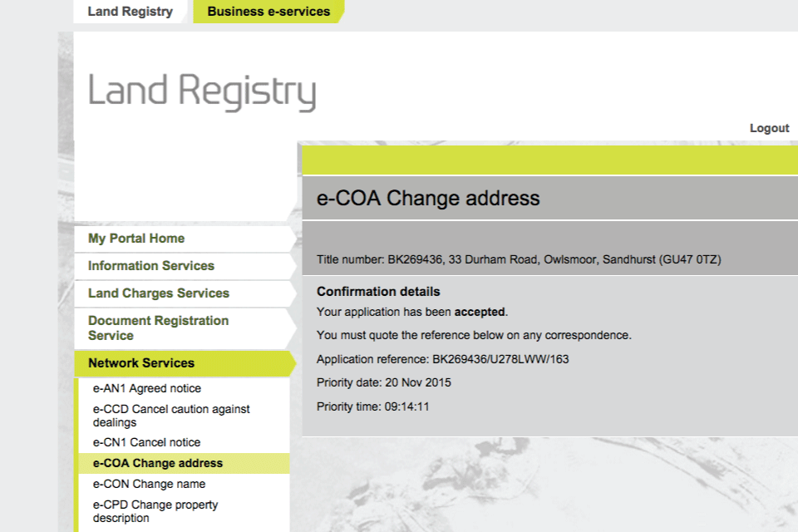Click the Application reference BK269436/U278LWW/163 text

[x=442, y=359]
